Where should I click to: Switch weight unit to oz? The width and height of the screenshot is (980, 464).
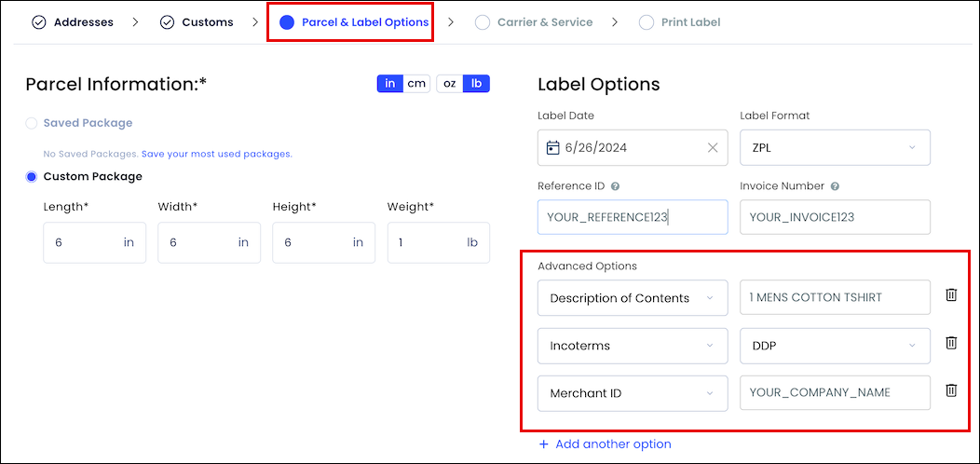coord(449,83)
